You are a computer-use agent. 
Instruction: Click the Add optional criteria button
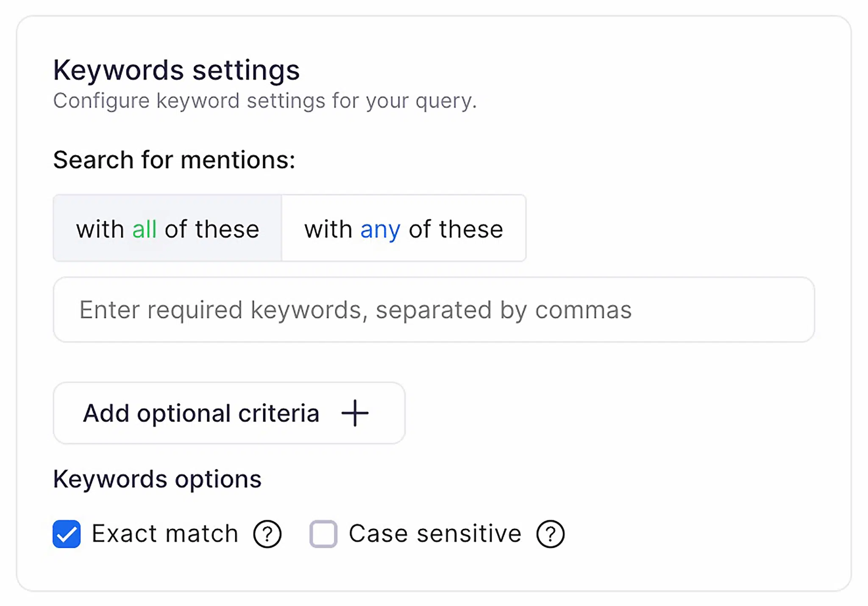(x=229, y=413)
